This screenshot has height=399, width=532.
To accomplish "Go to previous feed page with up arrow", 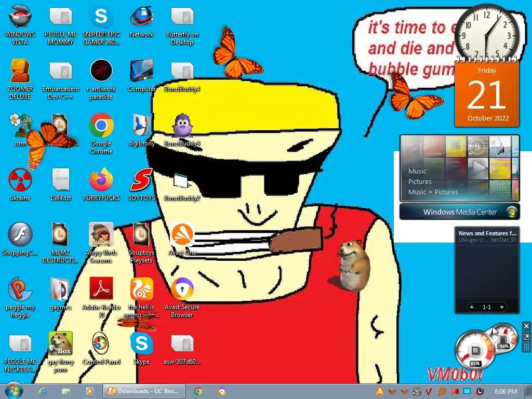I will tap(472, 307).
